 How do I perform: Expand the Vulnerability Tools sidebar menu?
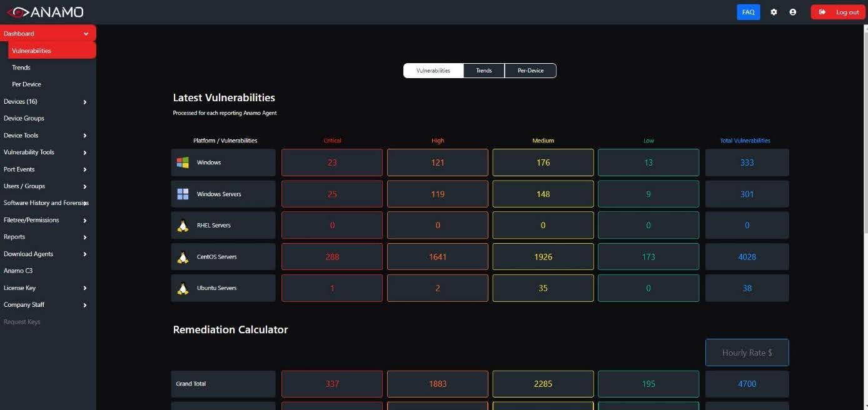pyautogui.click(x=85, y=152)
